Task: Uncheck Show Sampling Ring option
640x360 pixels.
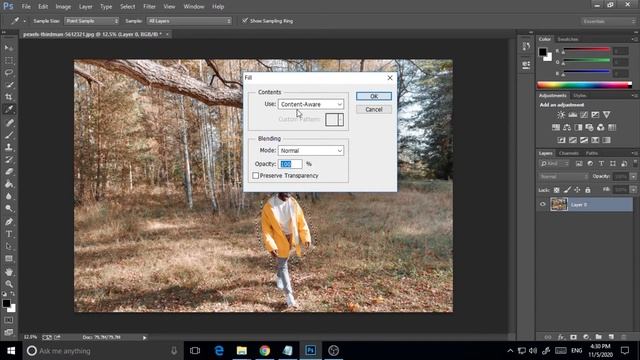Action: click(244, 20)
